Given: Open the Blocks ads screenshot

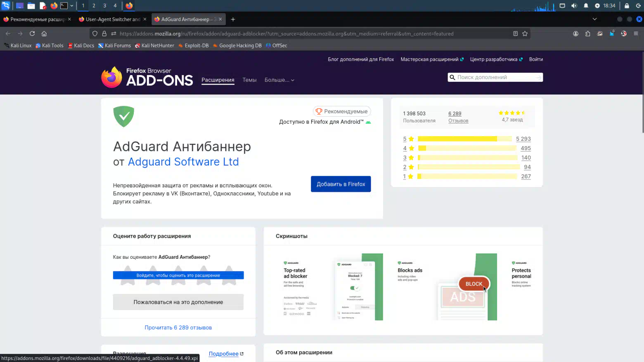Looking at the screenshot, I should [x=443, y=287].
